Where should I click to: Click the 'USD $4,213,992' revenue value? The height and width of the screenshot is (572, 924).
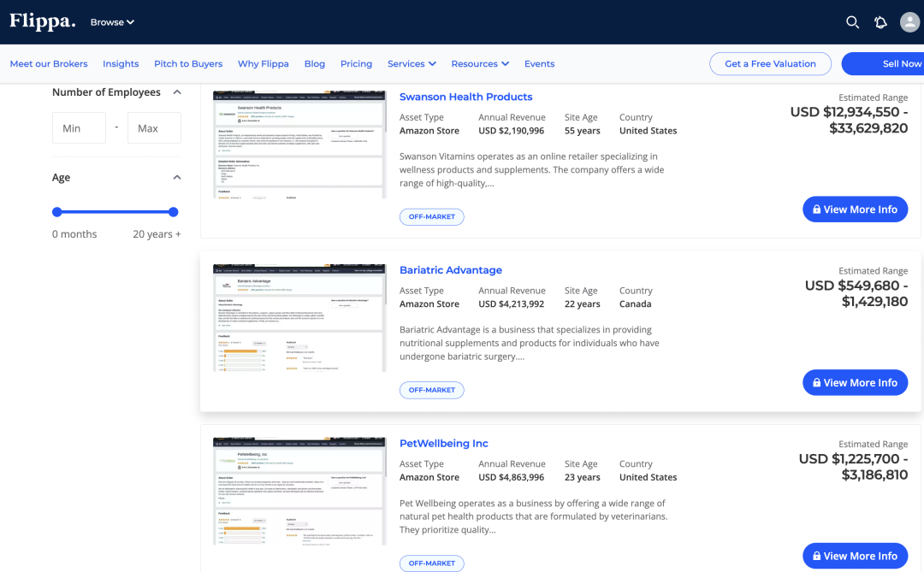[511, 304]
